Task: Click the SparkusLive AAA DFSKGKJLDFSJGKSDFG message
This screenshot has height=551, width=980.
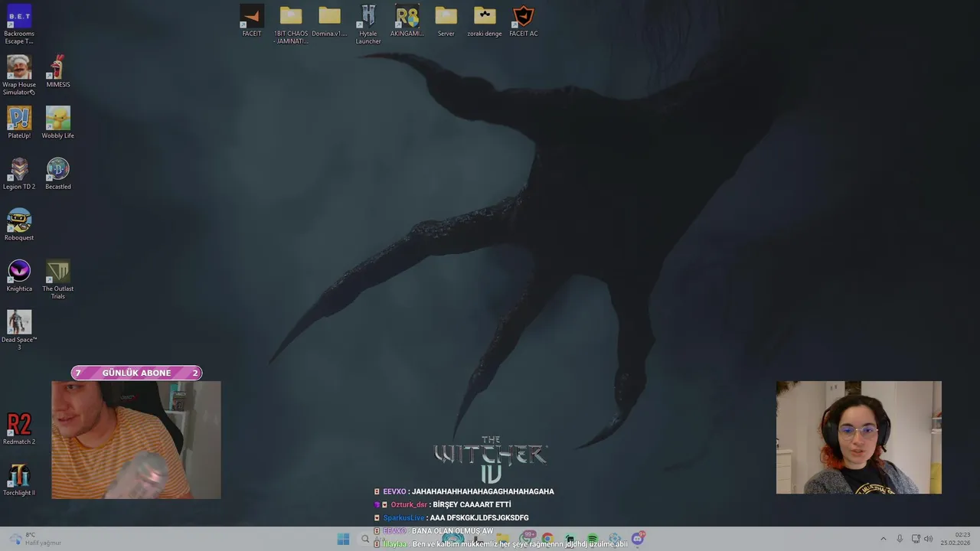Action: 452,518
